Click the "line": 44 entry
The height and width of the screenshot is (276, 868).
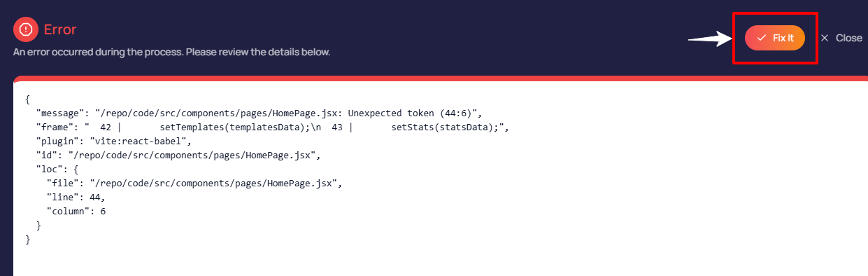click(x=76, y=198)
